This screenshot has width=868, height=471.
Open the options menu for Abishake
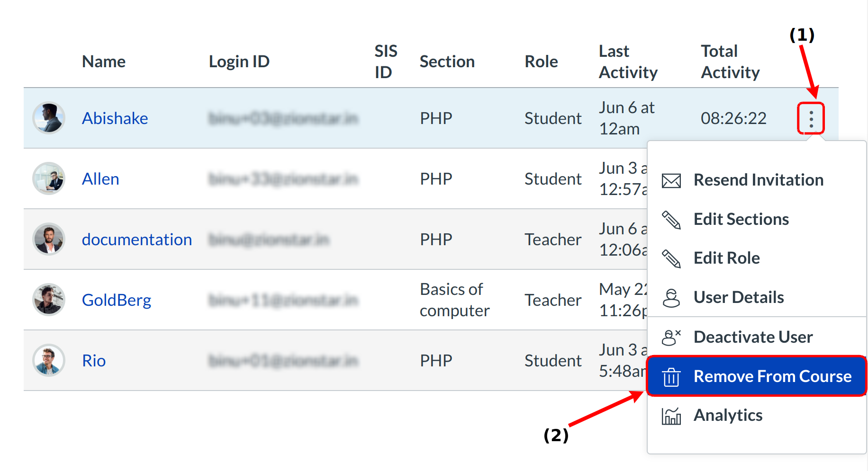[x=811, y=118]
